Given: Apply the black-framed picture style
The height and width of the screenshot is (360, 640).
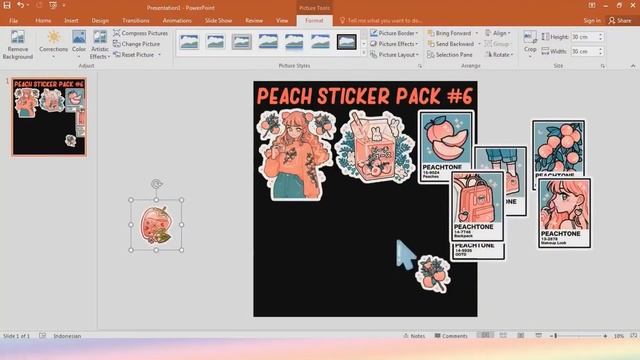Looking at the screenshot, I should click(x=347, y=42).
